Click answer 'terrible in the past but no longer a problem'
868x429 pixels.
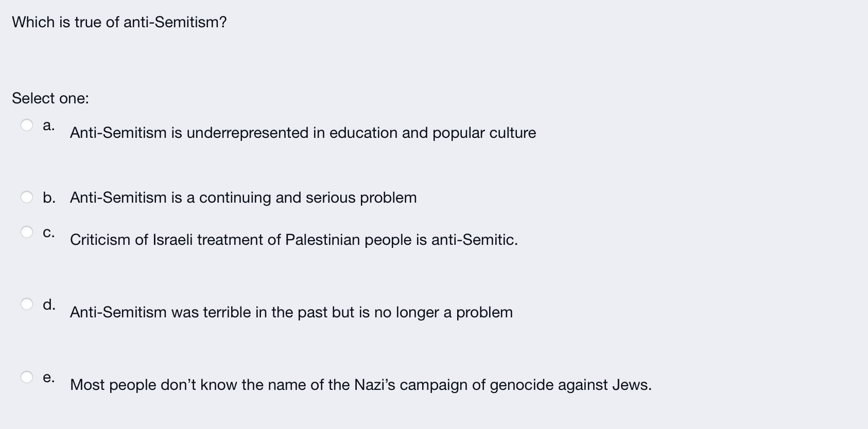[291, 312]
